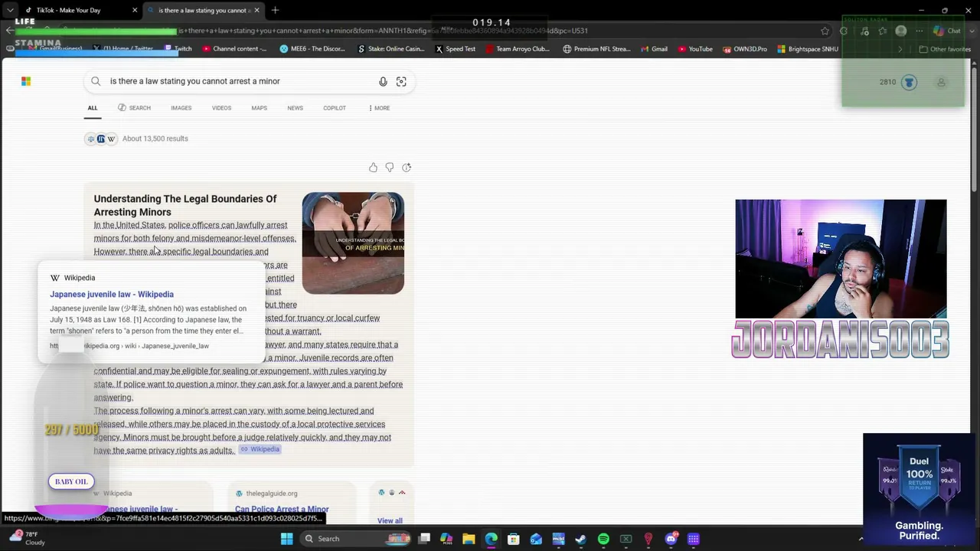Open OWN3D.Pro bookmark

744,49
